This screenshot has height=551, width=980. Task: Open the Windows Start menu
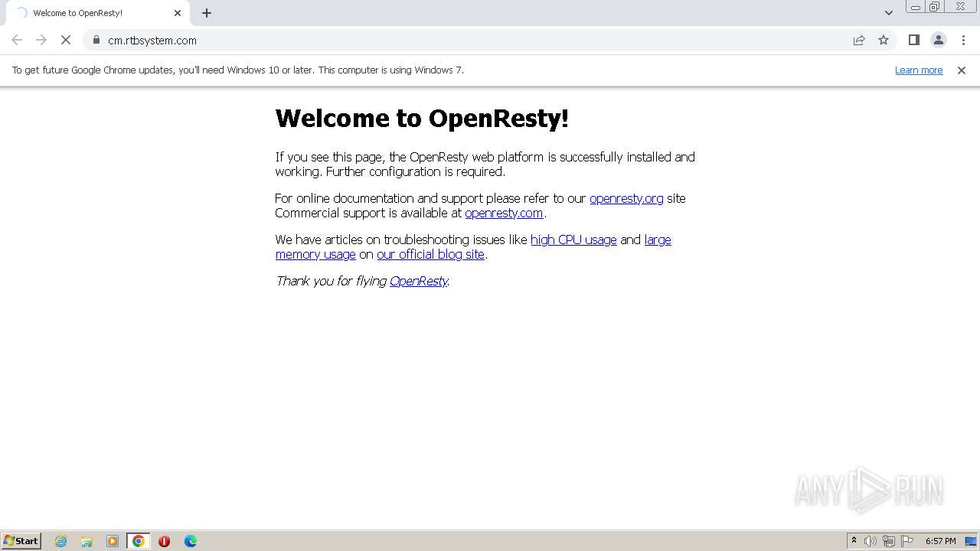21,541
